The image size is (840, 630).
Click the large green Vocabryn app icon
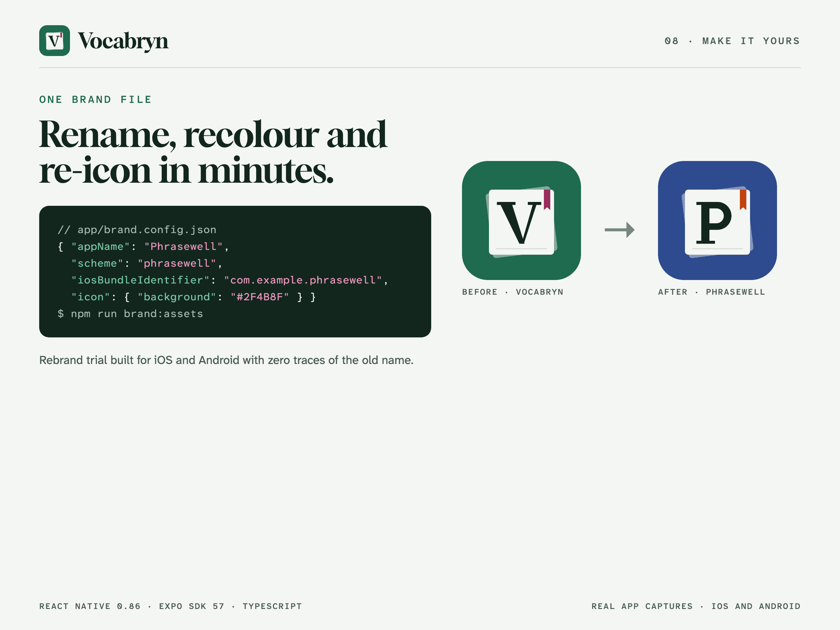pos(521,220)
